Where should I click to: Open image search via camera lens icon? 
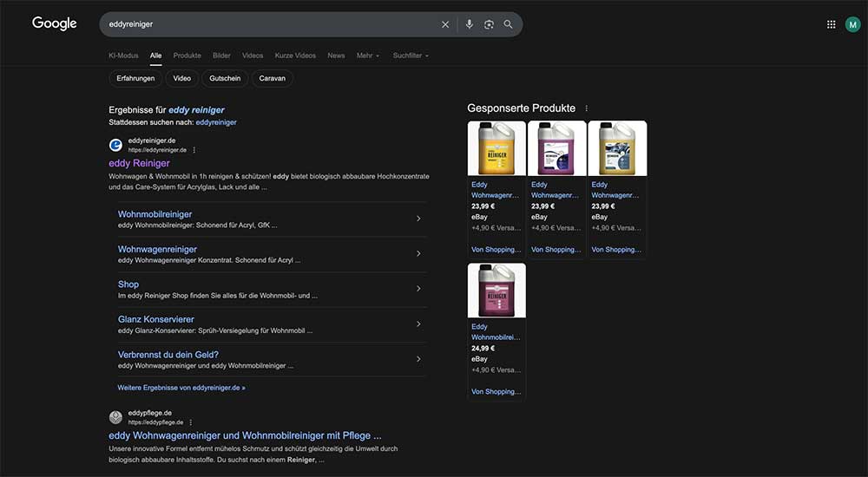pos(489,24)
